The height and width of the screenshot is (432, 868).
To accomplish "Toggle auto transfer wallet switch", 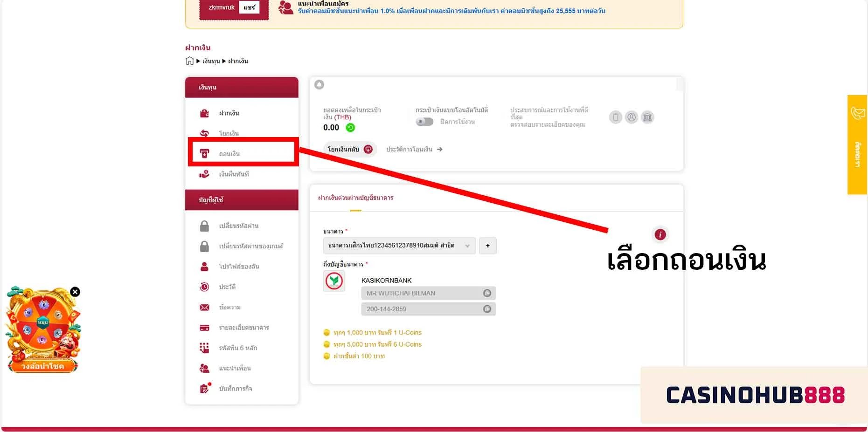I will click(x=424, y=122).
